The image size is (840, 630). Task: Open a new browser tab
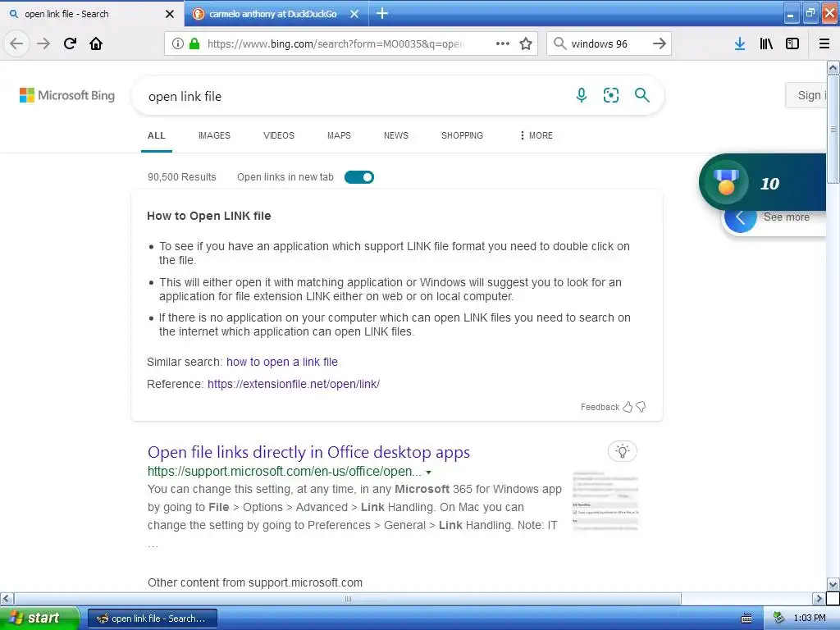point(382,13)
